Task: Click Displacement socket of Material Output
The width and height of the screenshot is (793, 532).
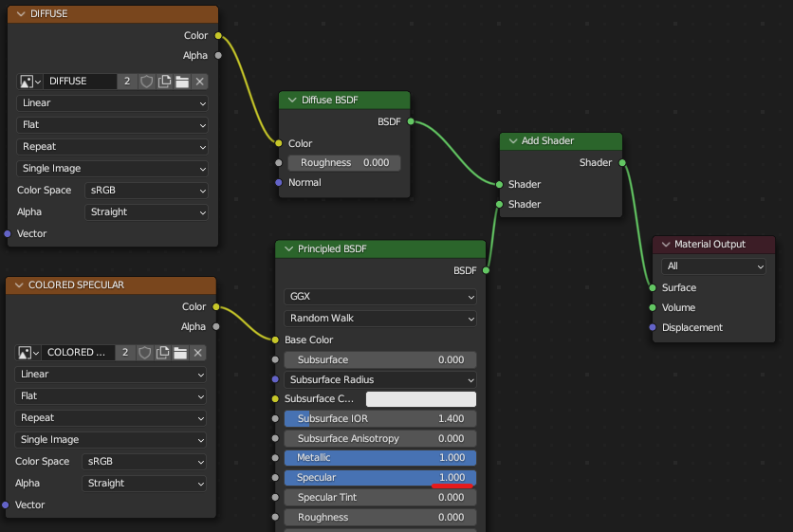Action: pyautogui.click(x=653, y=328)
